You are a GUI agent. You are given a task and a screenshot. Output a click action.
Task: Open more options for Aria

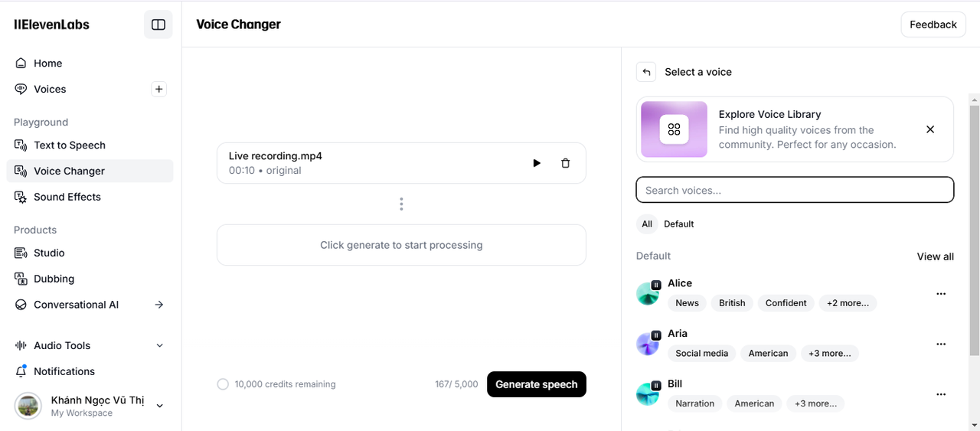pos(941,344)
